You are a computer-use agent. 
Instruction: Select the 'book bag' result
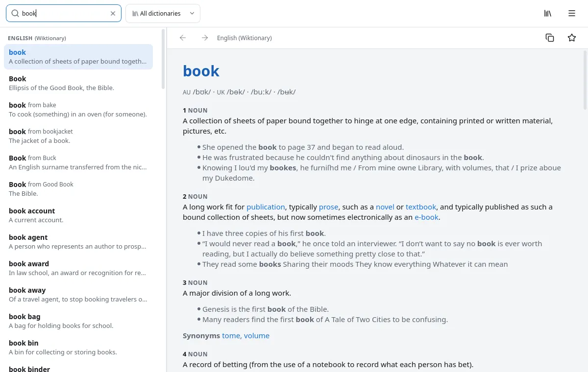78,321
